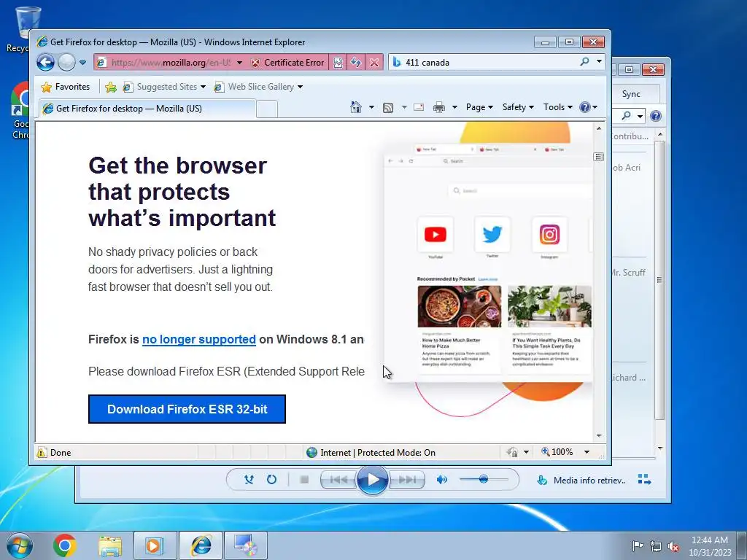Click the YouTube tile in Firefox preview

(x=435, y=234)
